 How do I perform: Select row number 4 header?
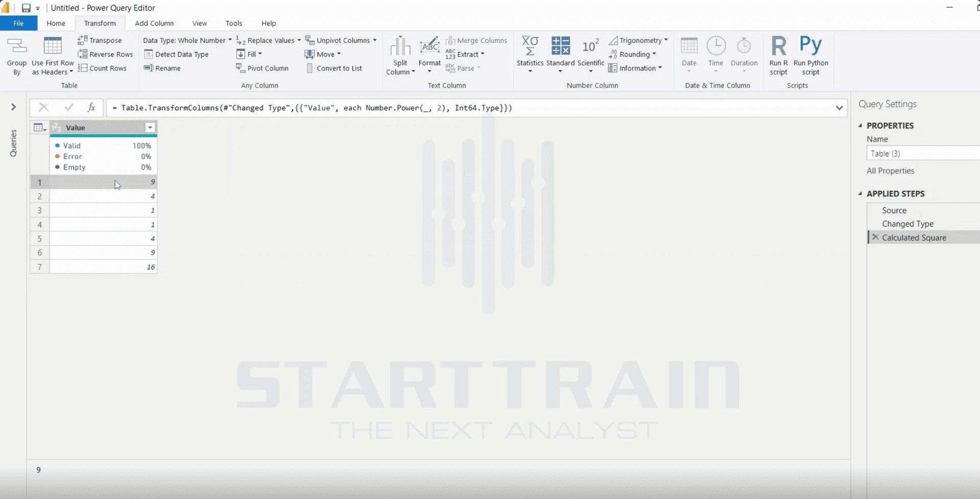click(39, 224)
